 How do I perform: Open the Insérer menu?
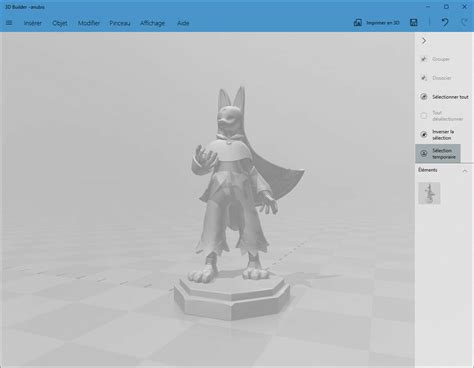pos(33,23)
